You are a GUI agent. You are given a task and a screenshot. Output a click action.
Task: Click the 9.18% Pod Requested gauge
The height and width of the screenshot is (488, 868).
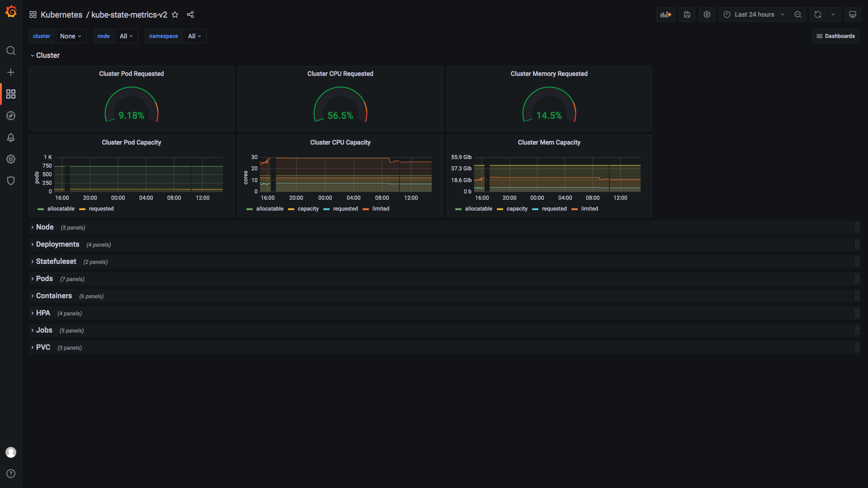132,105
